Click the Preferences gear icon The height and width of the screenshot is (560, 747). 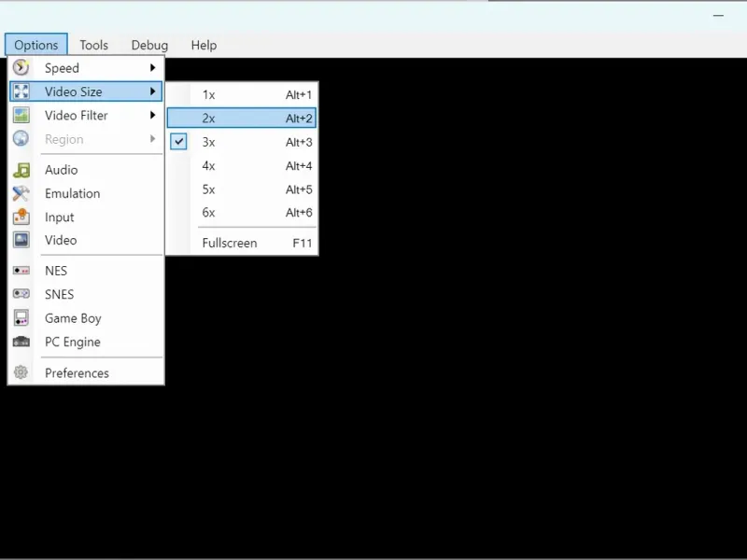(x=21, y=372)
